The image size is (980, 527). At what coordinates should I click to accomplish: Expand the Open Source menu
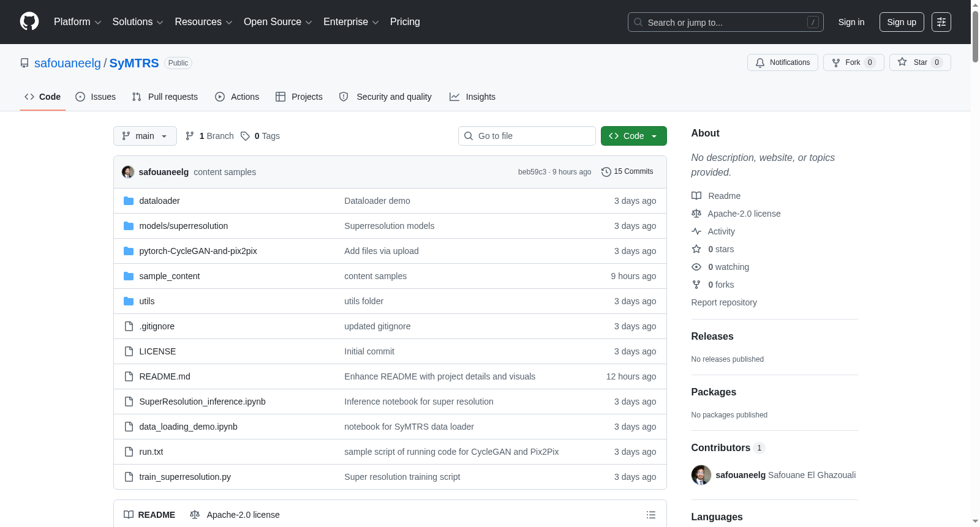(x=278, y=22)
